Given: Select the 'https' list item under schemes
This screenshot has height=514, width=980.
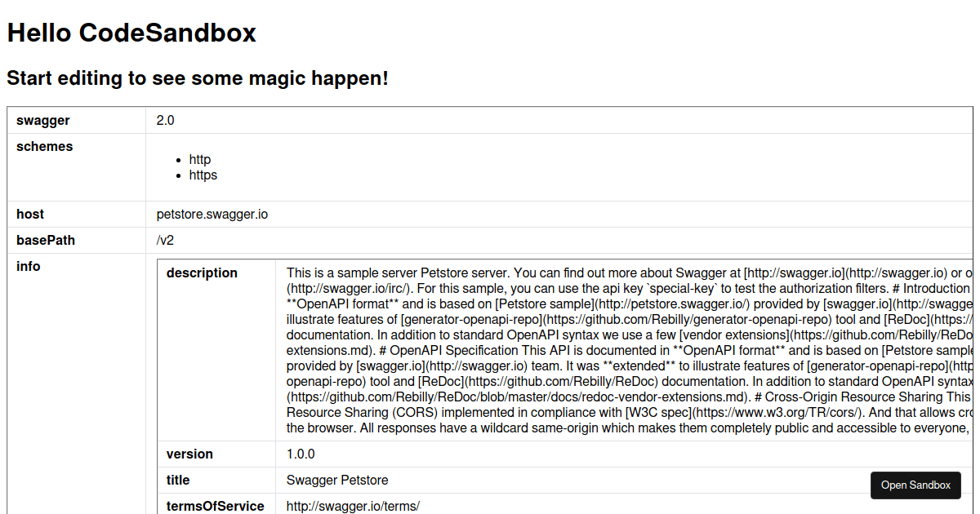Looking at the screenshot, I should 203,175.
